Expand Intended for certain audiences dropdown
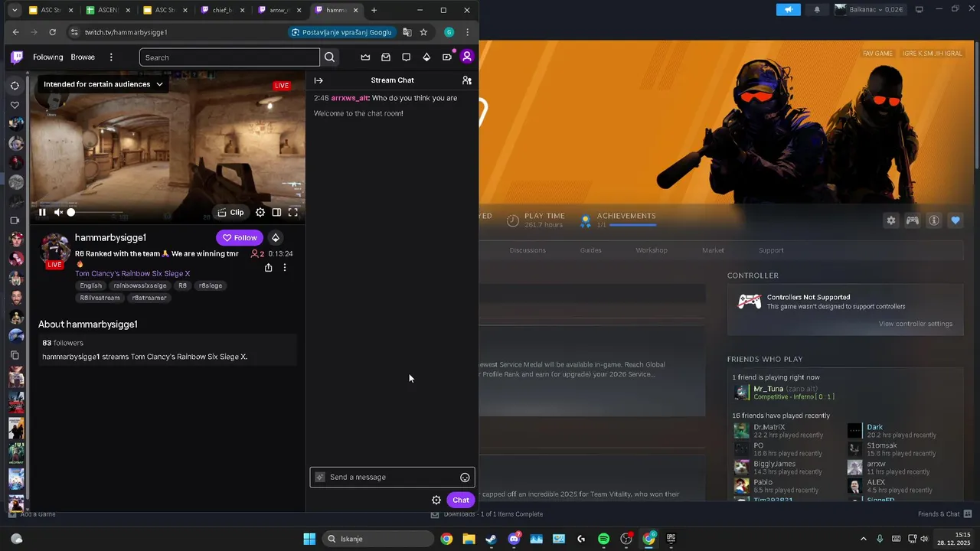 point(103,84)
